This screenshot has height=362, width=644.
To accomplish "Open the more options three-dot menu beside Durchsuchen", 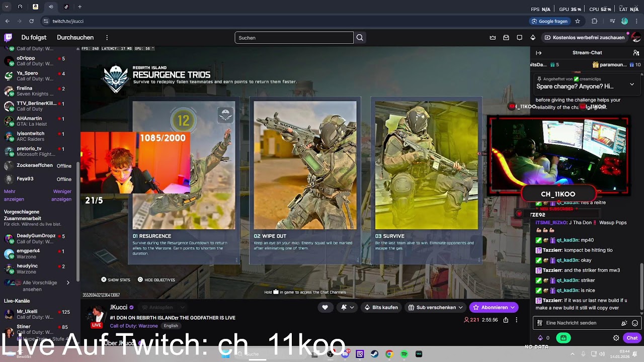I will click(107, 38).
